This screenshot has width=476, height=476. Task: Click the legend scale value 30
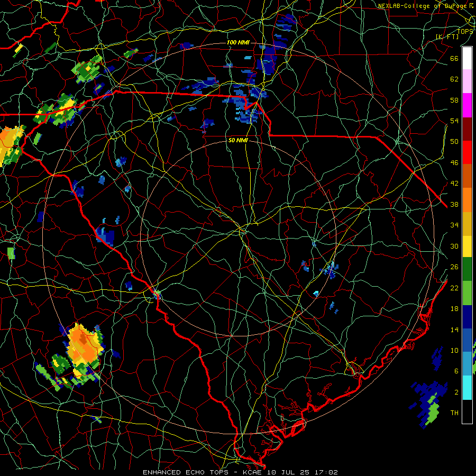pyautogui.click(x=454, y=246)
